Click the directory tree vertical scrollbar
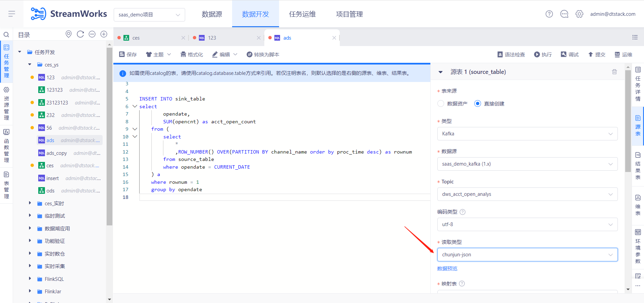644x303 pixels. tap(109, 136)
